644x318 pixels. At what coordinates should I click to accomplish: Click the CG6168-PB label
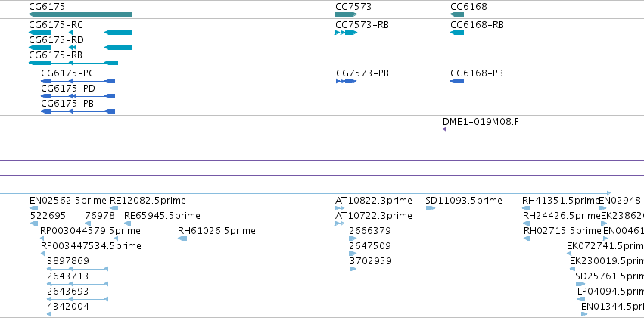tap(477, 73)
